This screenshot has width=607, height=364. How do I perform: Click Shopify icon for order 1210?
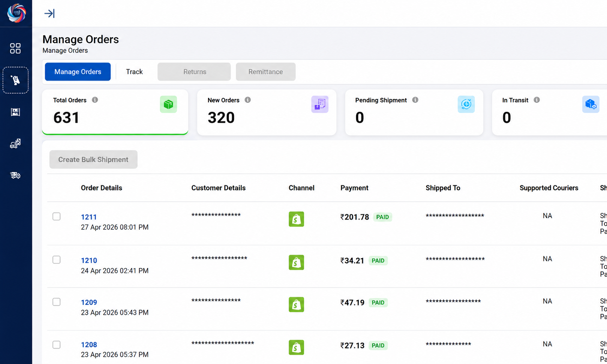click(x=296, y=262)
